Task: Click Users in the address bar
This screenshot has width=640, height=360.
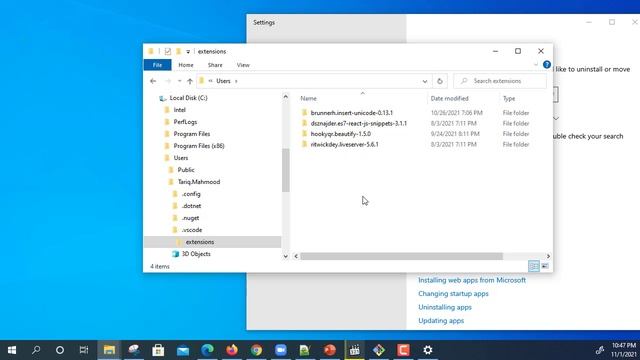Action: 223,81
